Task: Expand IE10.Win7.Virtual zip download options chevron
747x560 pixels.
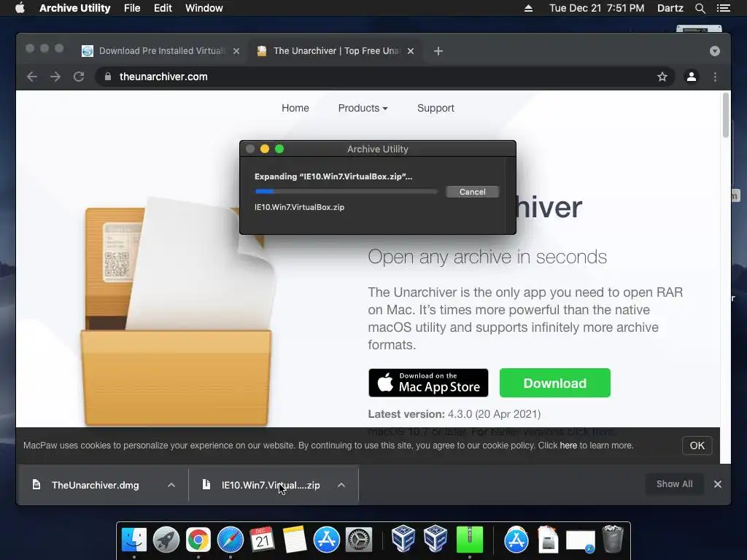Action: click(341, 485)
